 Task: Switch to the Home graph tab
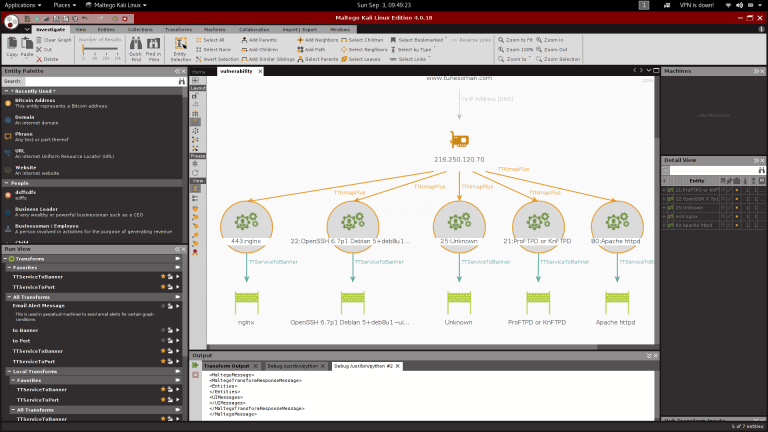coord(199,72)
